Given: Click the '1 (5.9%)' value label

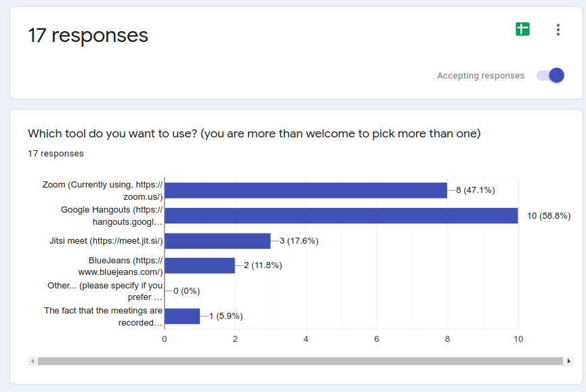Looking at the screenshot, I should click(226, 316).
